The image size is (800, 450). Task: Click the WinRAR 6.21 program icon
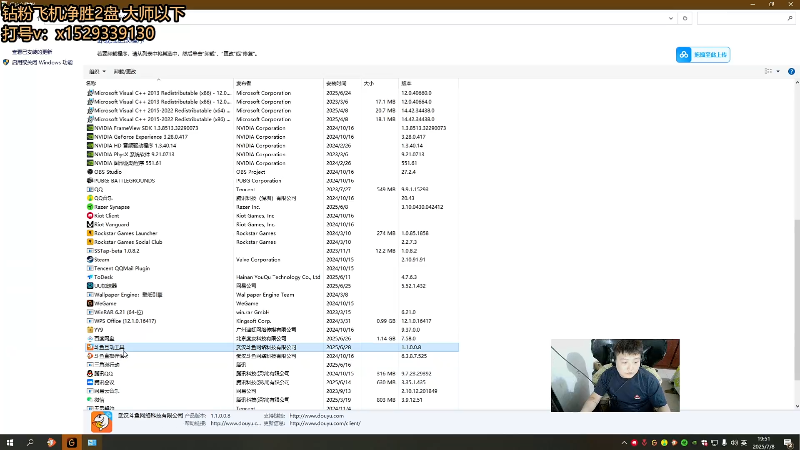[x=90, y=312]
